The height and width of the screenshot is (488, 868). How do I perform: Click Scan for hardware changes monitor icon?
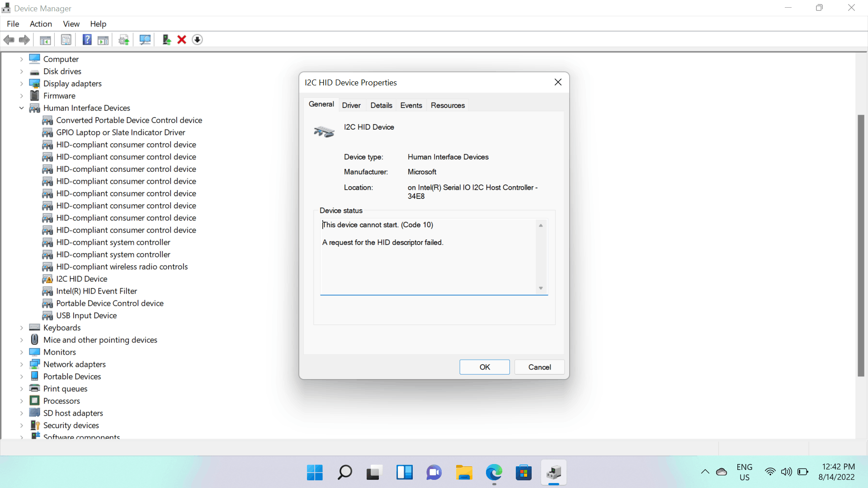[145, 40]
